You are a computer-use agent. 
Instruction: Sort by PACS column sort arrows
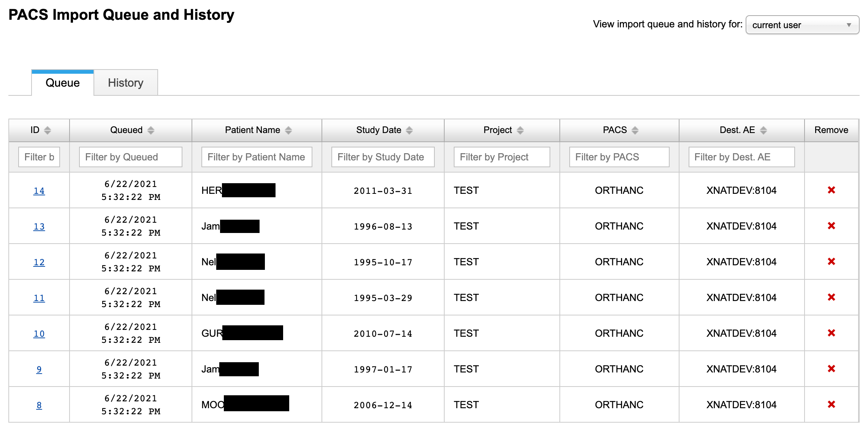pos(635,130)
